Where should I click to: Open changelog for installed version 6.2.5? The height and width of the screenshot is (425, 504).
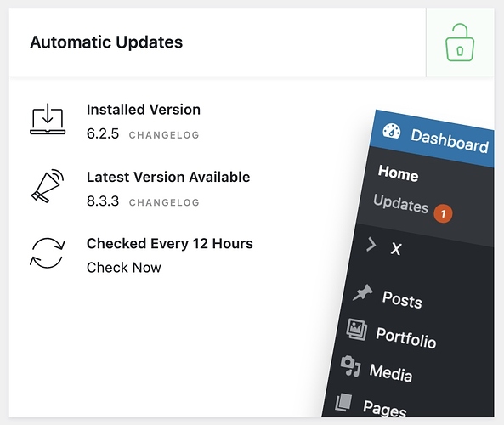tap(164, 135)
